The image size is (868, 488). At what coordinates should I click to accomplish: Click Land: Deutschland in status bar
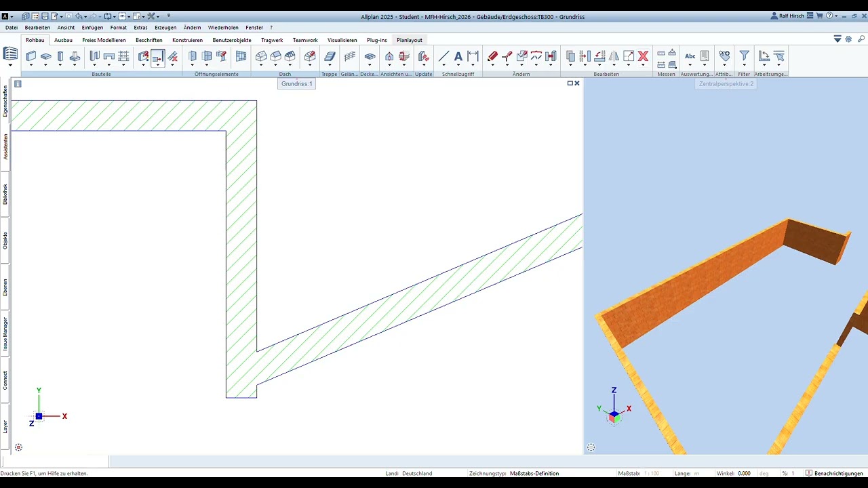click(x=408, y=473)
